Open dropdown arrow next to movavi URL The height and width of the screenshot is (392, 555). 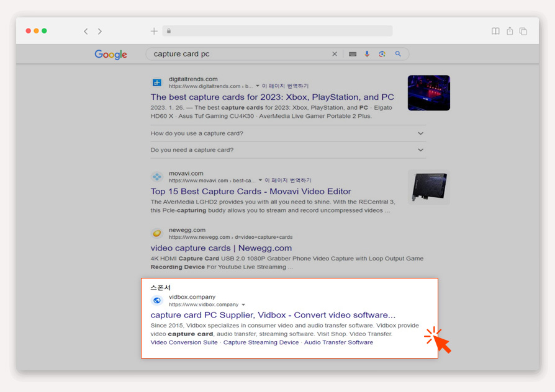tap(261, 180)
